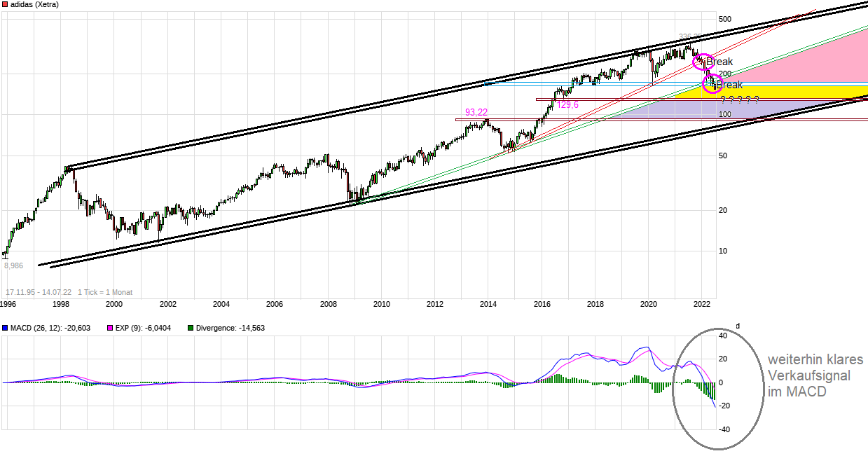Click the blue MACD legend swatch
This screenshot has height=456, width=868.
[6, 328]
